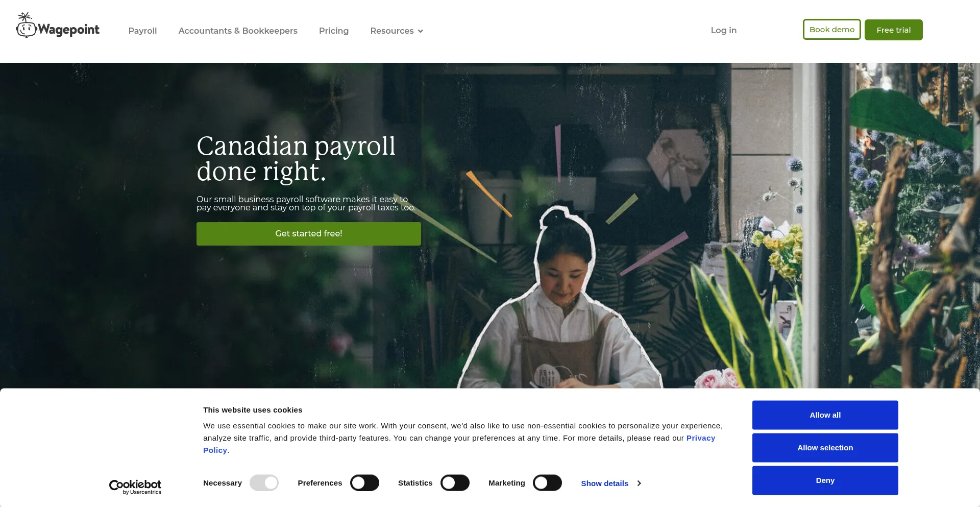Click the Book demo button

point(831,29)
